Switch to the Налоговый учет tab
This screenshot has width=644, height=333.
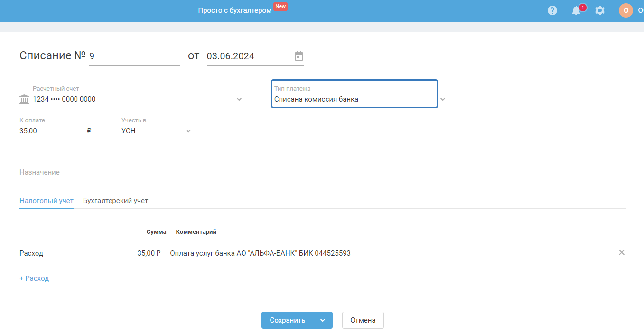[x=47, y=201]
